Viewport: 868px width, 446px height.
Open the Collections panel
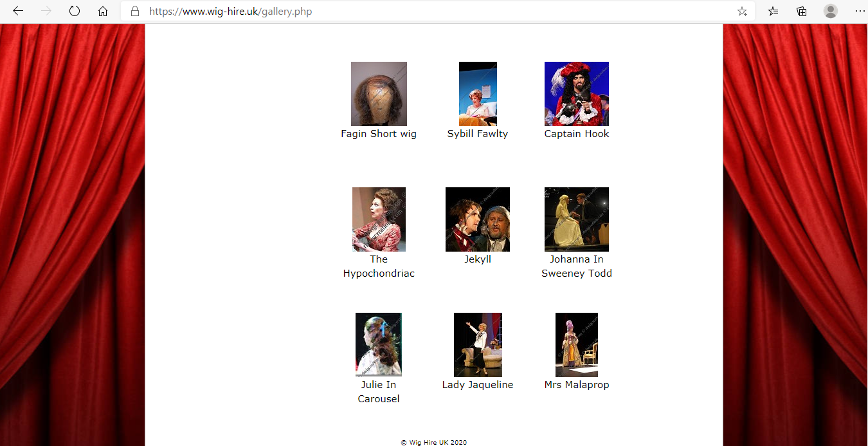(x=802, y=11)
